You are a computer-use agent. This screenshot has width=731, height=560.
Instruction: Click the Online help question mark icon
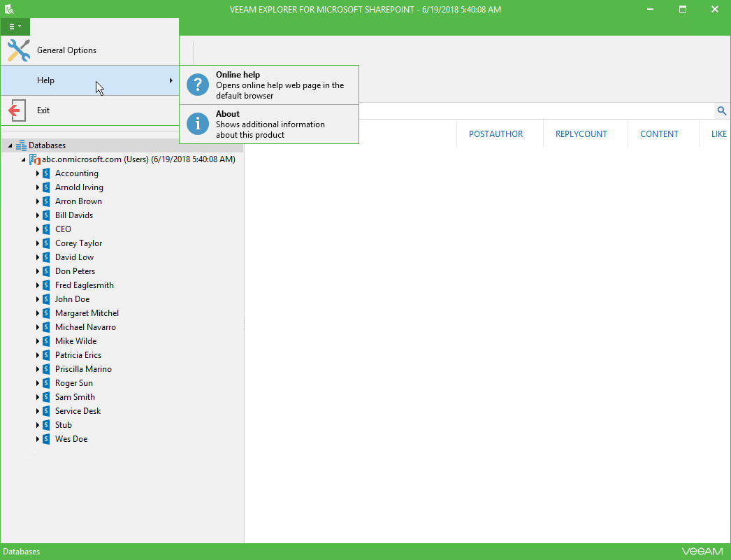click(x=198, y=85)
